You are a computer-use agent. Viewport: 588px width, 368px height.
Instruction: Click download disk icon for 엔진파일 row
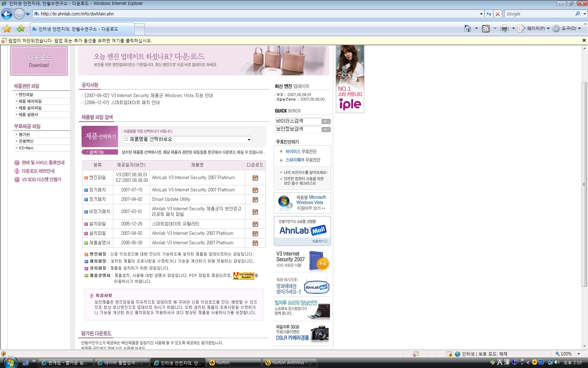(255, 178)
